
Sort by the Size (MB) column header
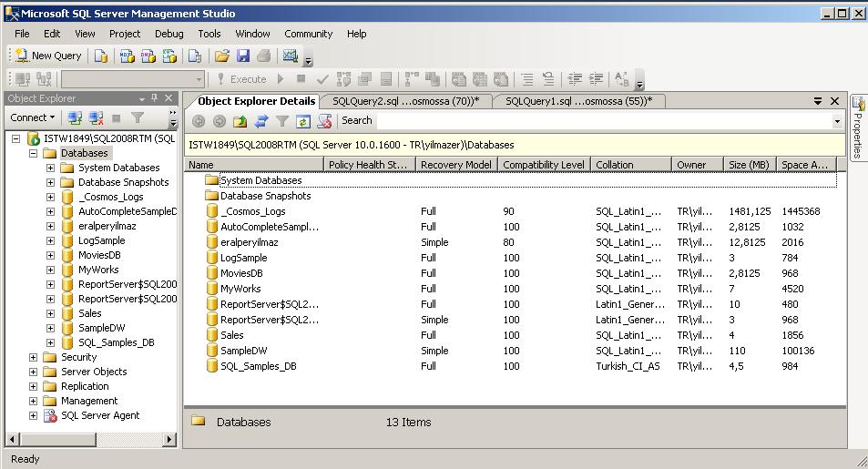[749, 165]
